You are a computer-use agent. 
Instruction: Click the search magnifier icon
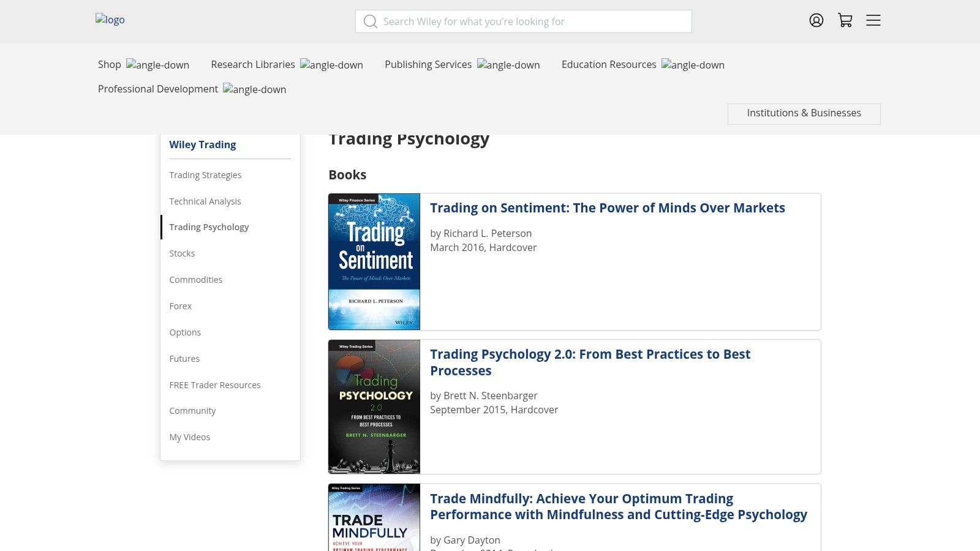tap(370, 21)
